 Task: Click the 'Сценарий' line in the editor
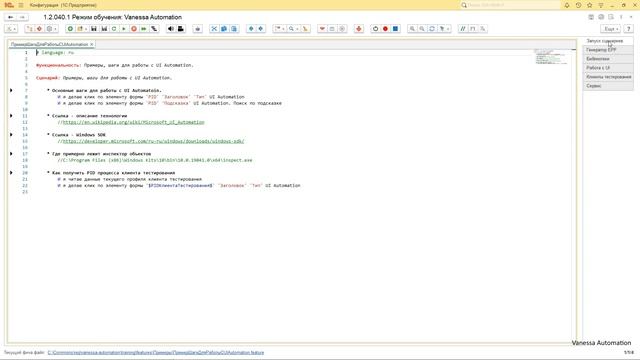point(104,78)
